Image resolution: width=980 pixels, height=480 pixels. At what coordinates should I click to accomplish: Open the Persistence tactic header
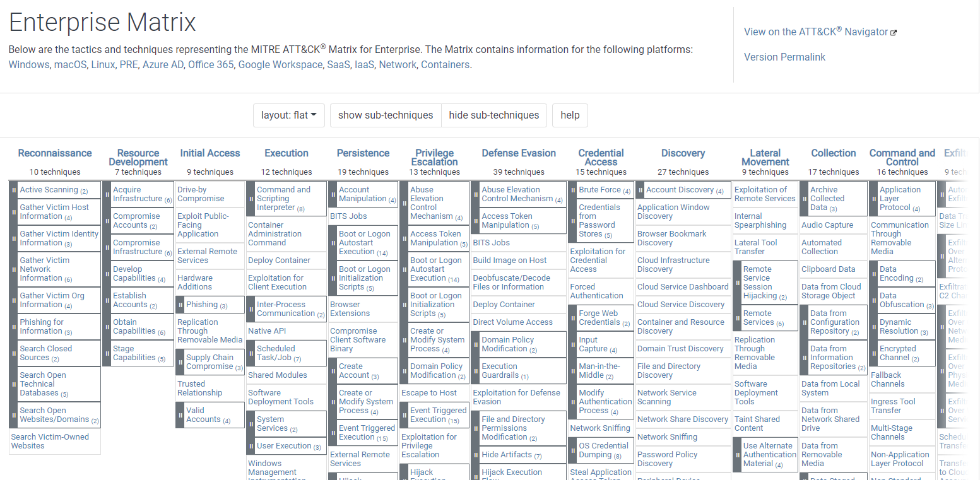(x=363, y=153)
